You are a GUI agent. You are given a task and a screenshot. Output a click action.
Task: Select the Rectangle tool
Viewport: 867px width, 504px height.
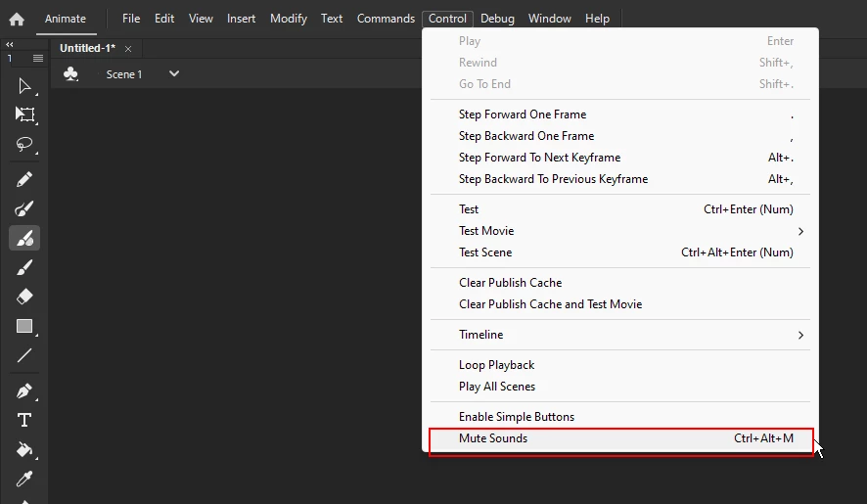(24, 327)
